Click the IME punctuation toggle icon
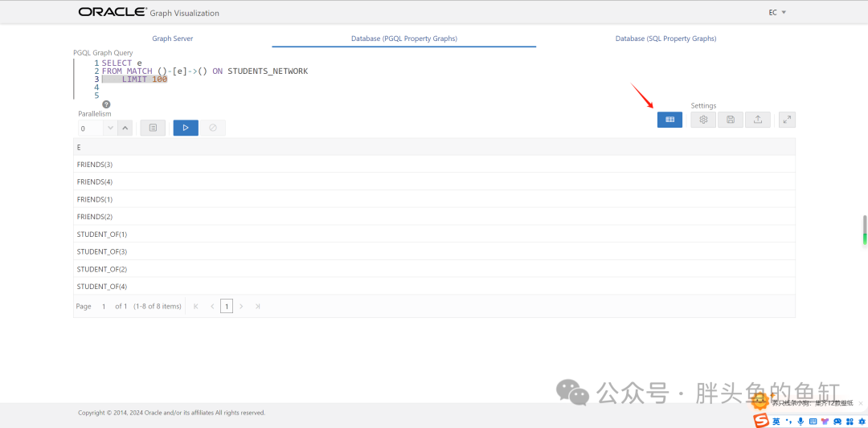This screenshot has height=428, width=868. 788,422
